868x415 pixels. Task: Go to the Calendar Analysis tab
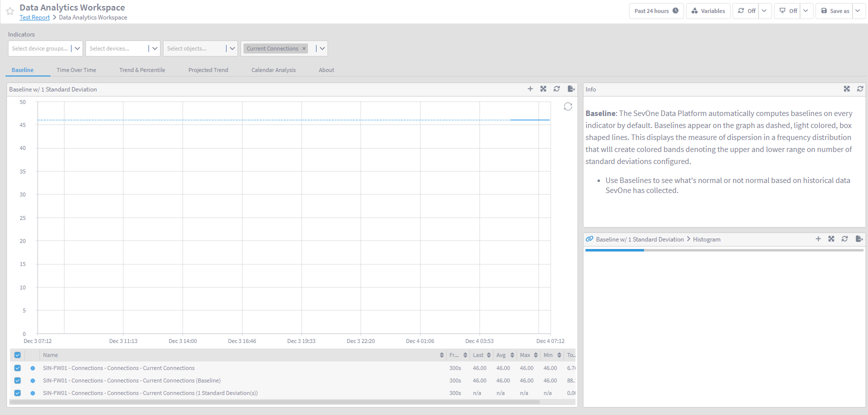pyautogui.click(x=273, y=70)
